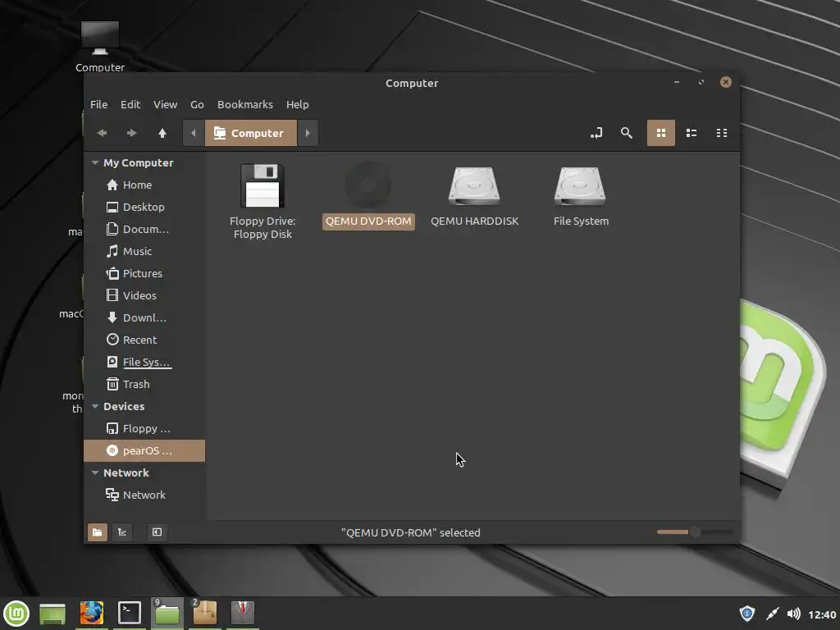Open the search magnifier in toolbar
The height and width of the screenshot is (630, 840).
click(626, 133)
